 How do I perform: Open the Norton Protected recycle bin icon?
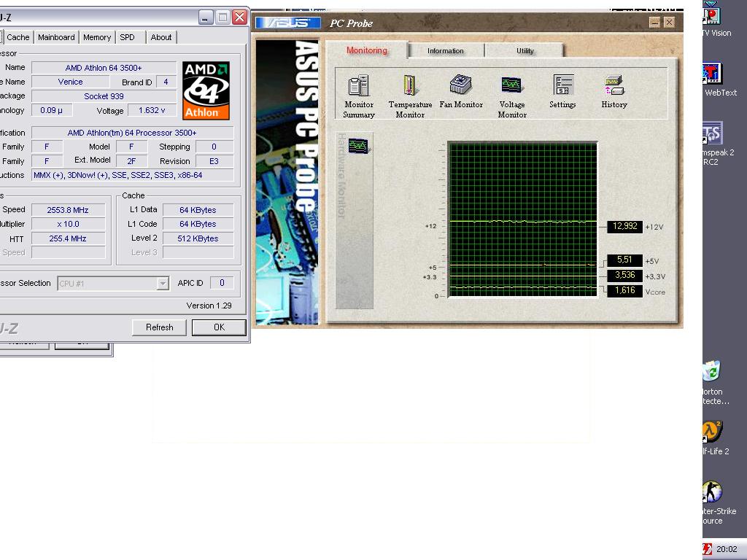pyautogui.click(x=715, y=384)
